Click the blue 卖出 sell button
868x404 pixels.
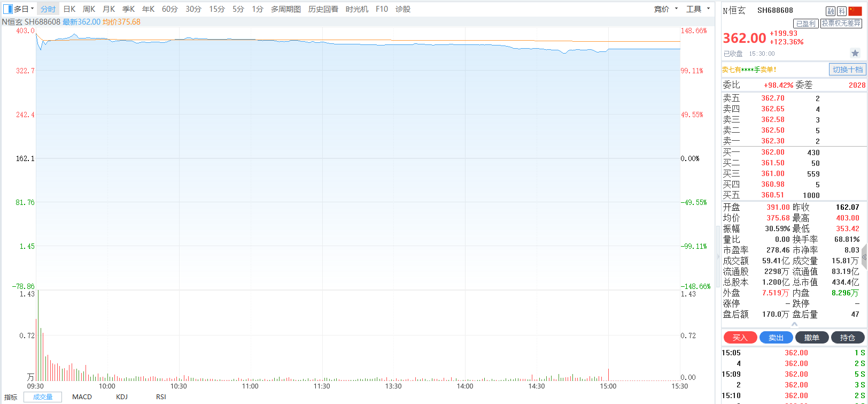coord(776,338)
